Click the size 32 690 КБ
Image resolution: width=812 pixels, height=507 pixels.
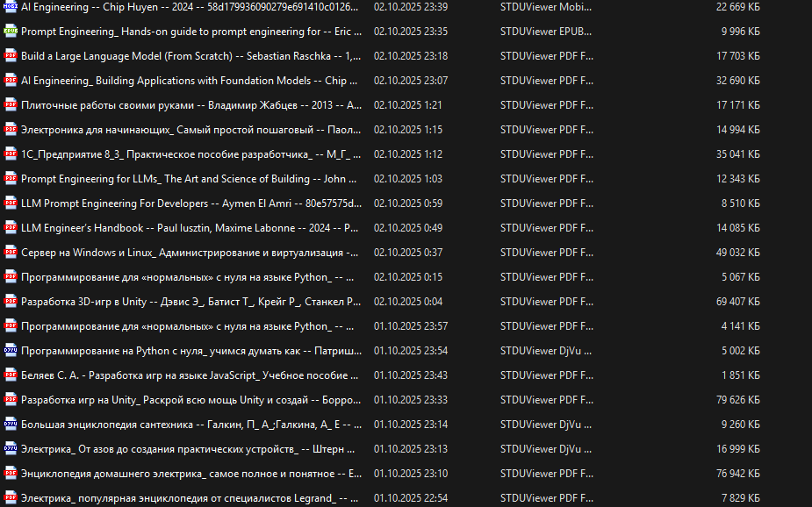coord(738,80)
